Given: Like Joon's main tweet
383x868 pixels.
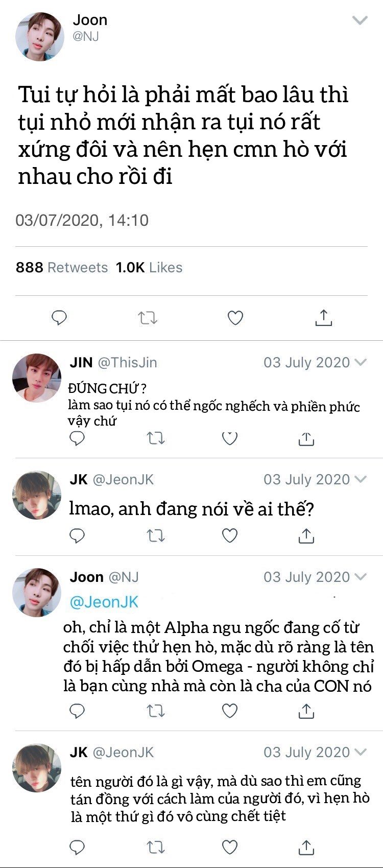Looking at the screenshot, I should tap(235, 318).
